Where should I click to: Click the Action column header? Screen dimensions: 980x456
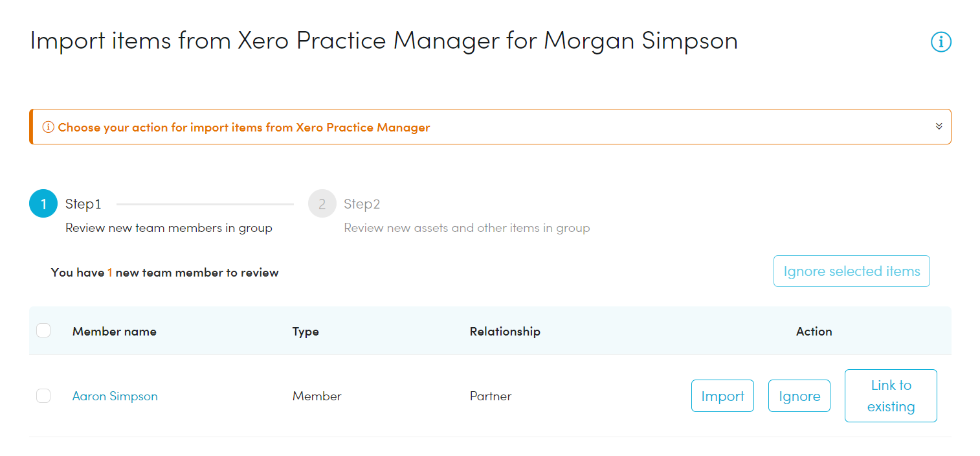[814, 331]
